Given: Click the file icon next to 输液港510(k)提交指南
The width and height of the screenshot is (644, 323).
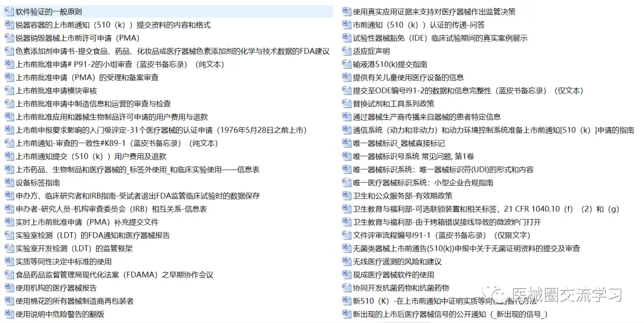Looking at the screenshot, I should click(x=346, y=64).
